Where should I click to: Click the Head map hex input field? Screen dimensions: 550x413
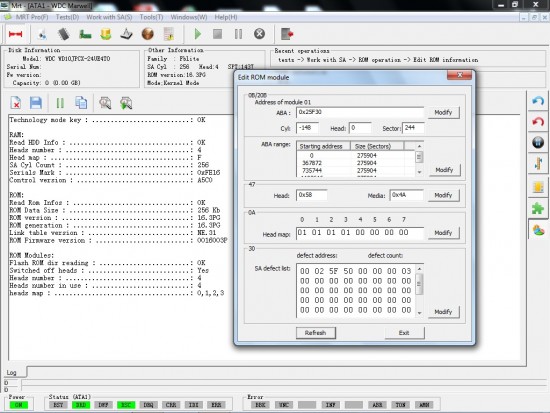[360, 233]
